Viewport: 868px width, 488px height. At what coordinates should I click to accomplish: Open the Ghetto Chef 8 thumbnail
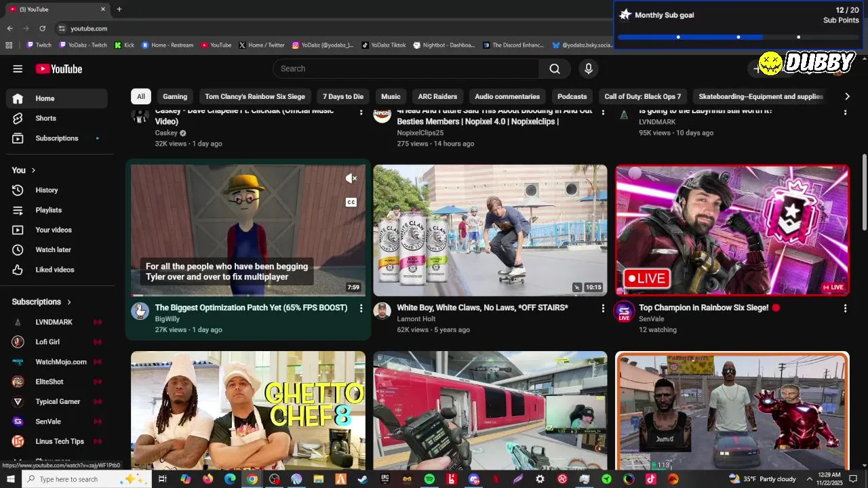tap(248, 411)
